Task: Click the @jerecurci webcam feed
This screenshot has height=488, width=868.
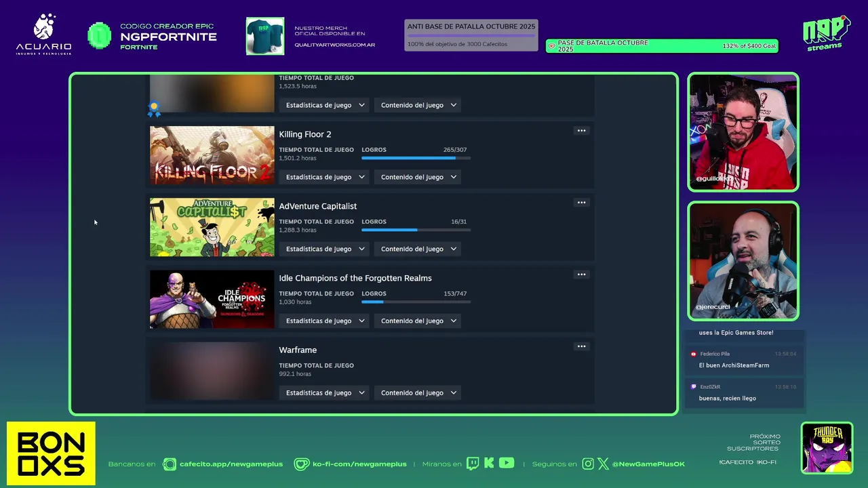Action: point(743,261)
